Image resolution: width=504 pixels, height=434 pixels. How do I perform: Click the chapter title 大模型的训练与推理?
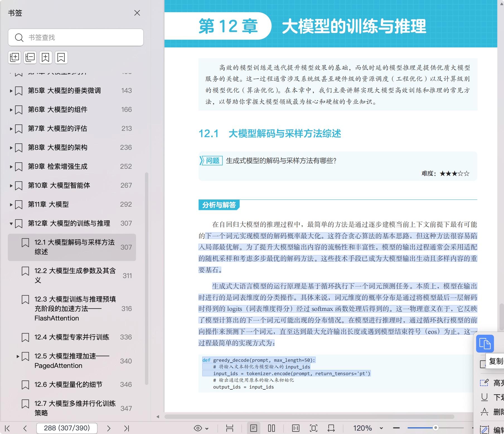pos(354,26)
